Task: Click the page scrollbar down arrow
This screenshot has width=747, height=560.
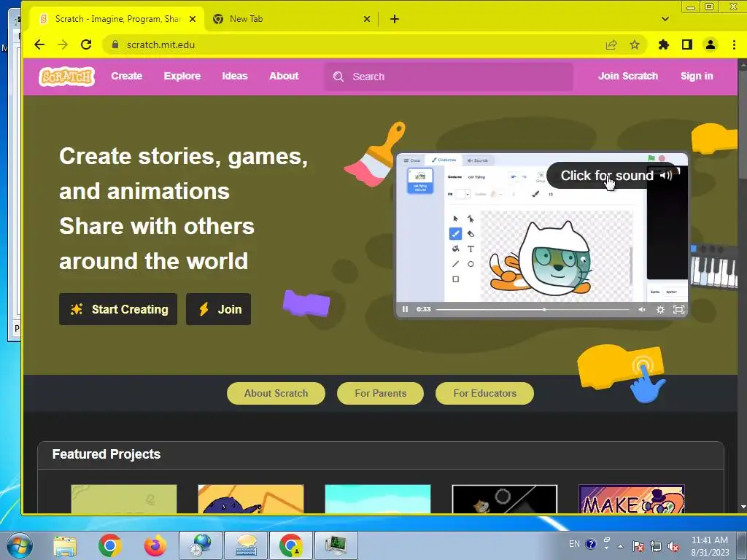Action: coord(743,507)
